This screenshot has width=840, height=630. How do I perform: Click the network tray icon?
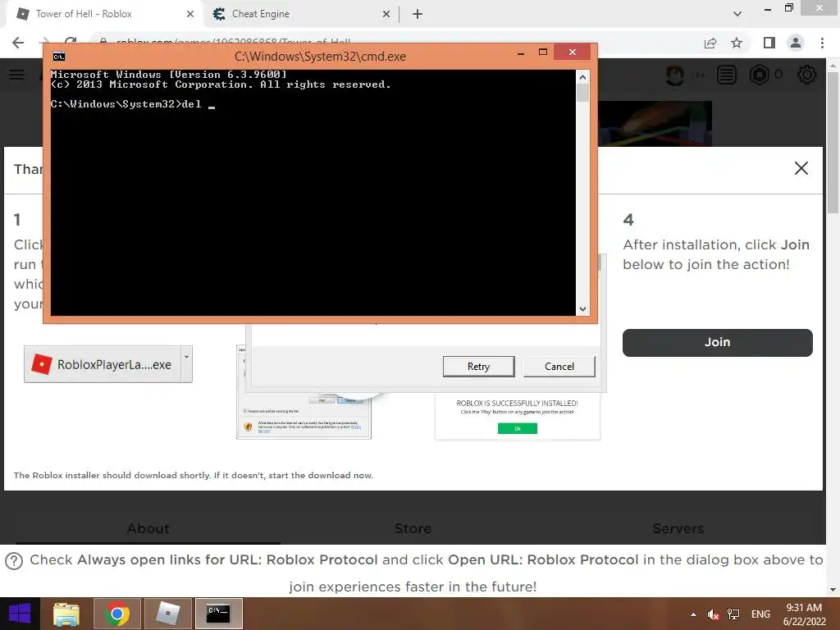pyautogui.click(x=733, y=614)
